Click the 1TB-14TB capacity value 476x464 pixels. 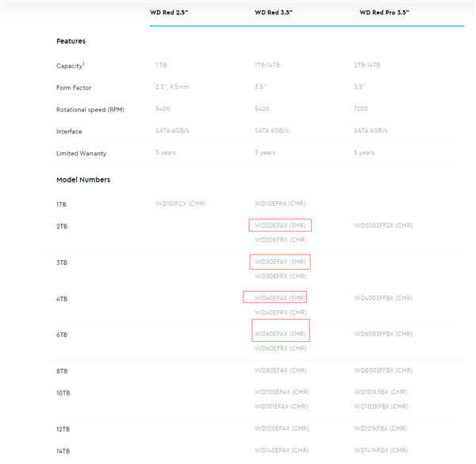tap(267, 65)
